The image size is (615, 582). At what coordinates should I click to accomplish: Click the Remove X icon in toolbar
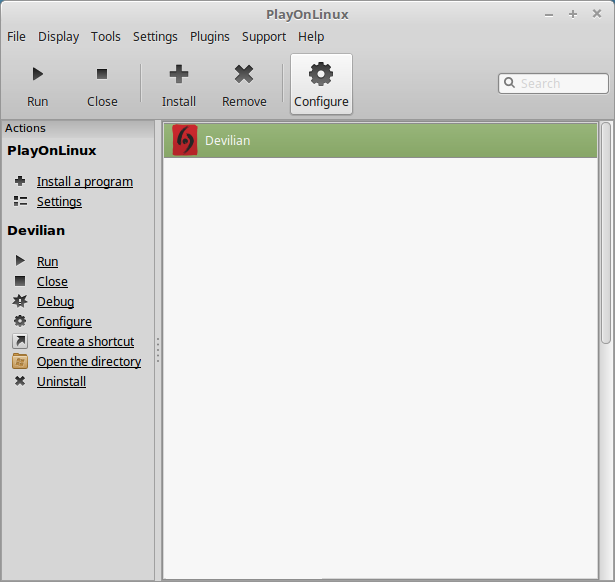coord(244,74)
